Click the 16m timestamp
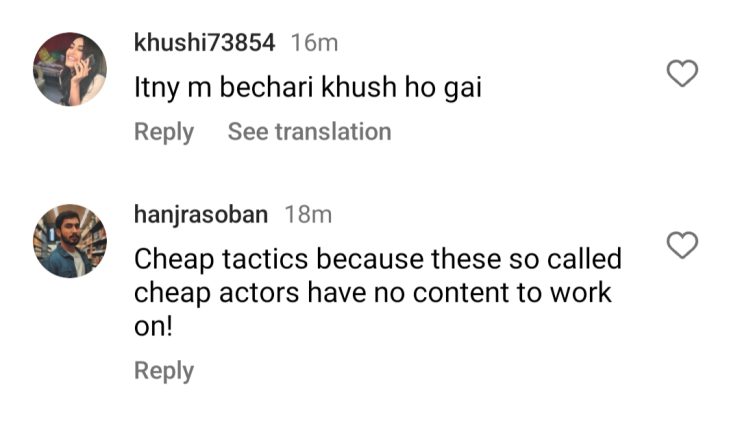Viewport: 740px width, 423px height. tap(314, 43)
